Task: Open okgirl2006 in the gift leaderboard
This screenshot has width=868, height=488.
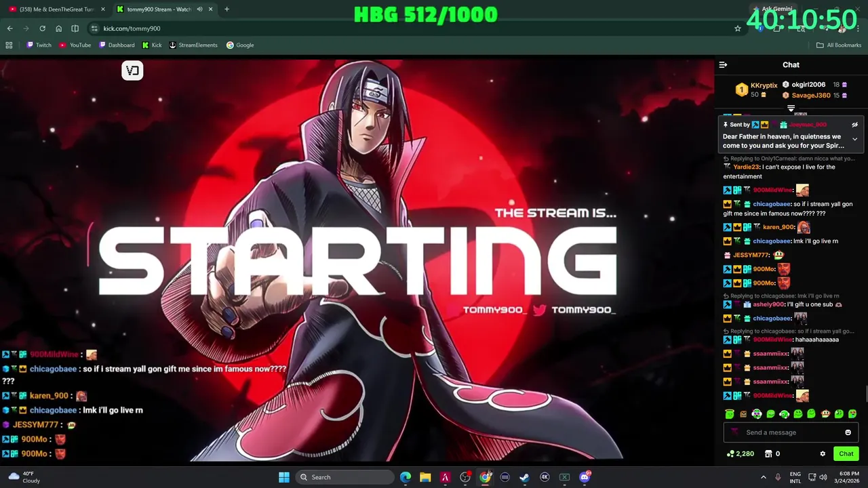Action: (808, 85)
